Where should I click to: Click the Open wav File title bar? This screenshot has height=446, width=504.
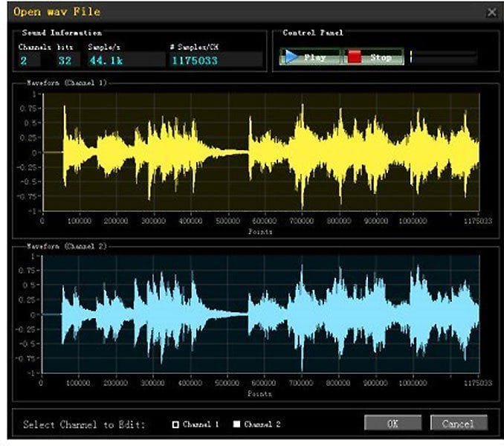click(x=223, y=12)
